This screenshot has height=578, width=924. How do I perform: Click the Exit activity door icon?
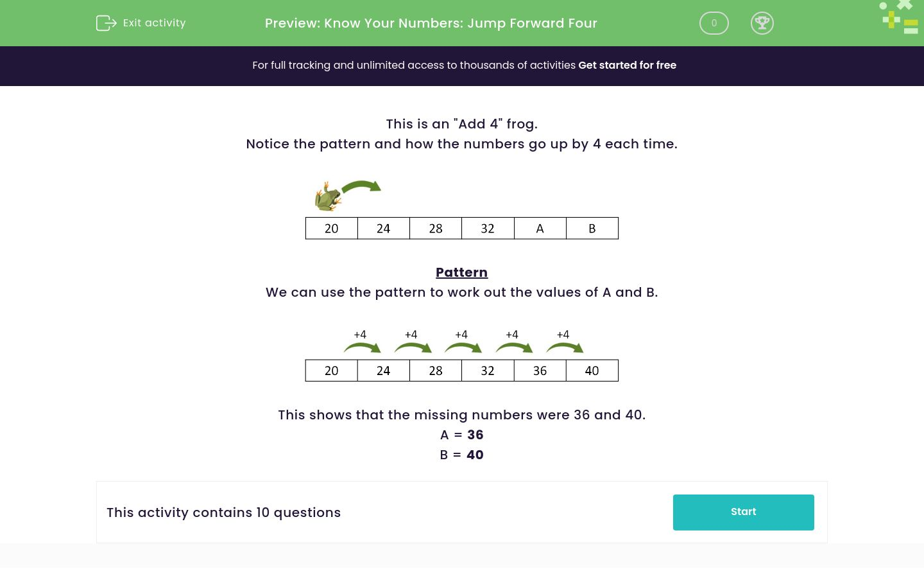[x=107, y=23]
